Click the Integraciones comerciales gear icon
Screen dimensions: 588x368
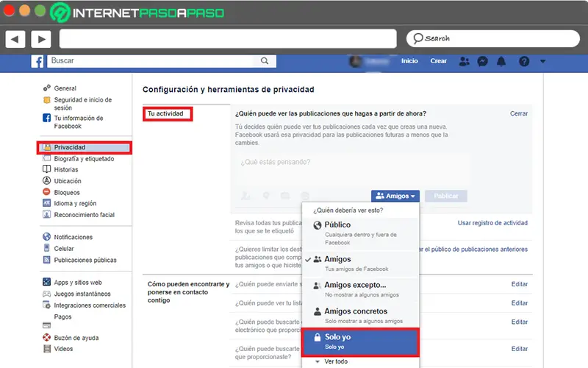(x=46, y=305)
